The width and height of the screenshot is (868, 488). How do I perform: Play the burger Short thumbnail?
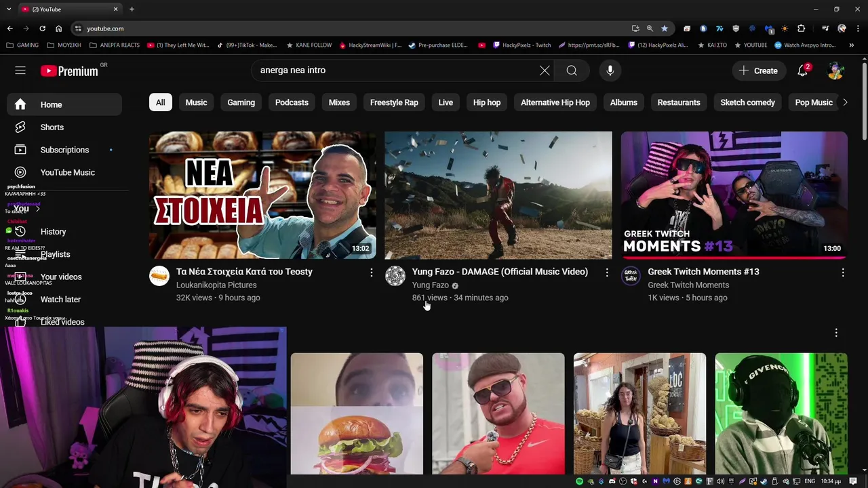pyautogui.click(x=357, y=413)
